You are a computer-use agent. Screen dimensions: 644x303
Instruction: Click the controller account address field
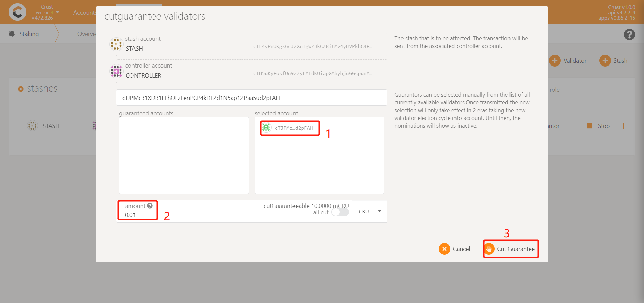(252, 72)
